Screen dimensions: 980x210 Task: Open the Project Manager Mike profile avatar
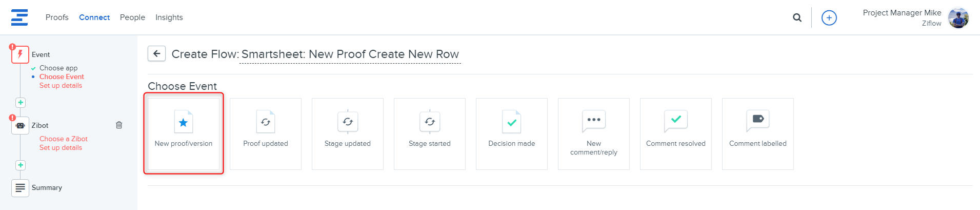pyautogui.click(x=958, y=18)
